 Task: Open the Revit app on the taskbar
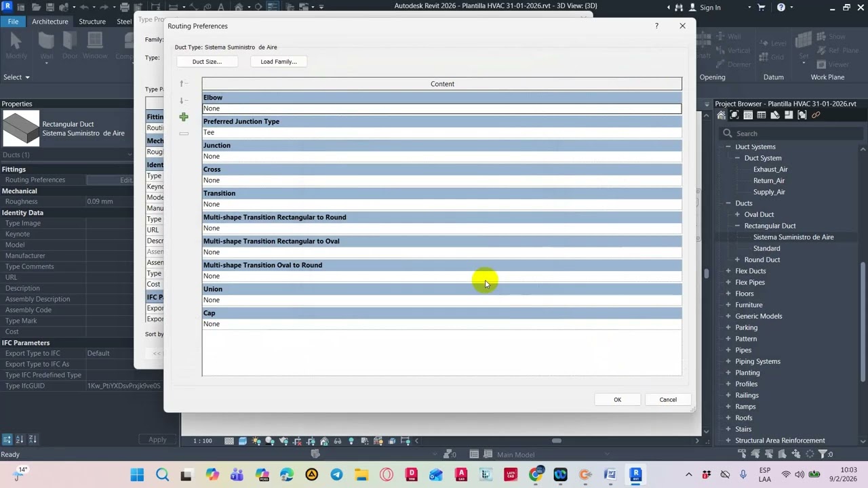[x=635, y=474]
